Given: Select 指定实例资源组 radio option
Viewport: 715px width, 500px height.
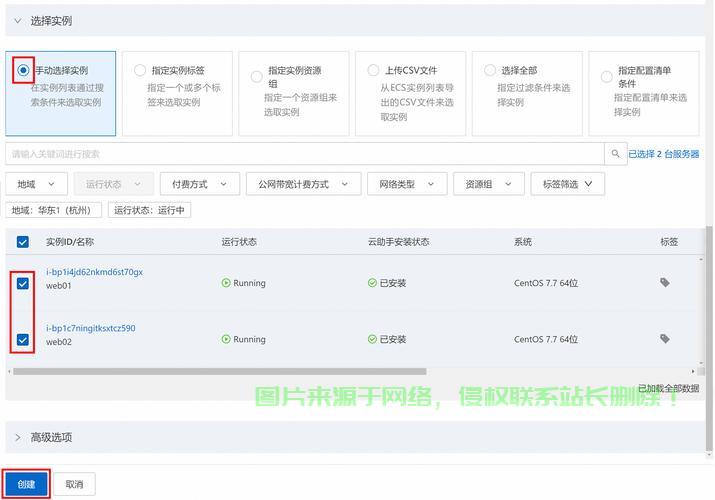Looking at the screenshot, I should coord(257,77).
